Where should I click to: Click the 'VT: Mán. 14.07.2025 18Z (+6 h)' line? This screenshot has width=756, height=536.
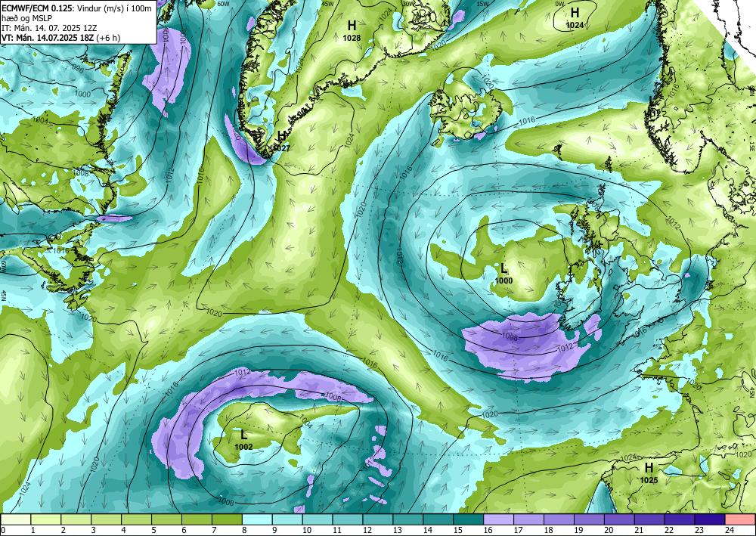click(60, 38)
